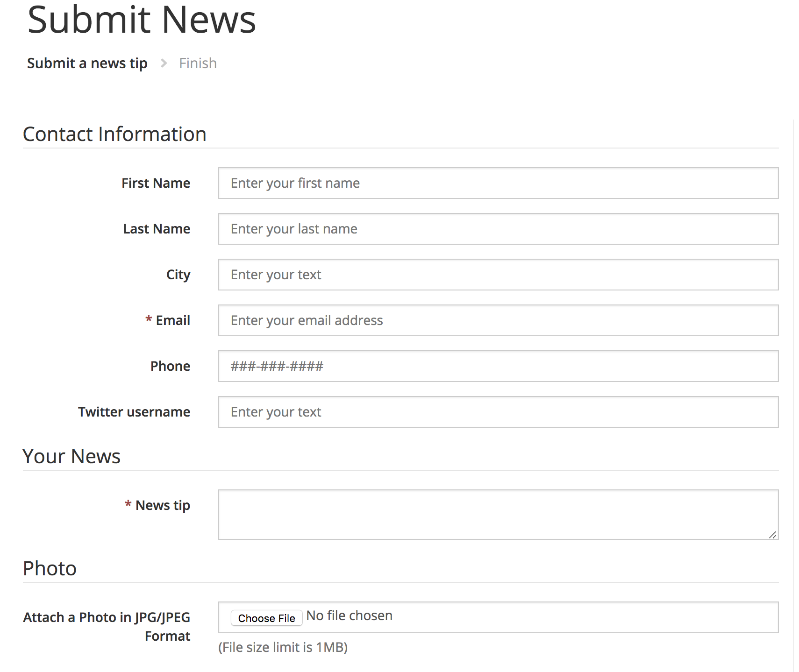The height and width of the screenshot is (672, 799).
Task: Click the Your News section header
Action: click(x=71, y=456)
